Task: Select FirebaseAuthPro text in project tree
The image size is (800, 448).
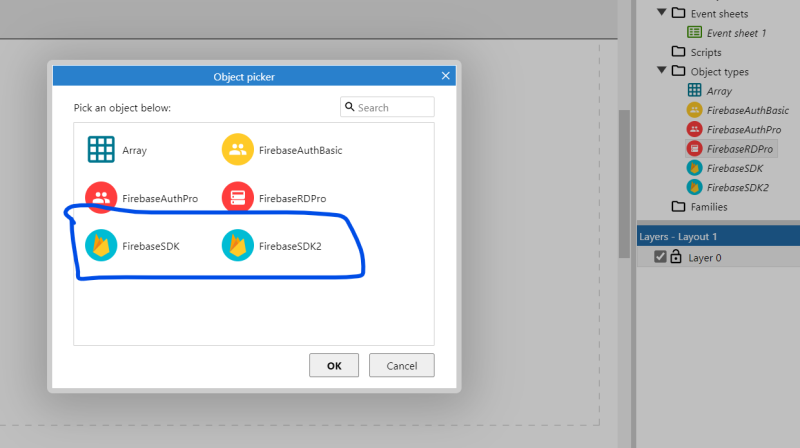Action: (744, 130)
